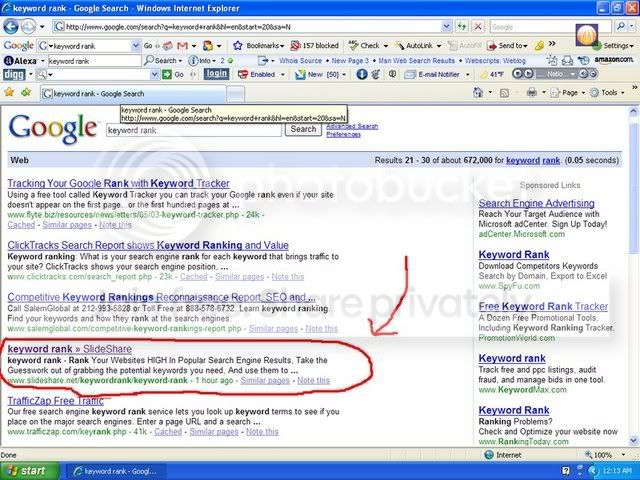Open the Google toolbar search dropdown

click(x=136, y=46)
